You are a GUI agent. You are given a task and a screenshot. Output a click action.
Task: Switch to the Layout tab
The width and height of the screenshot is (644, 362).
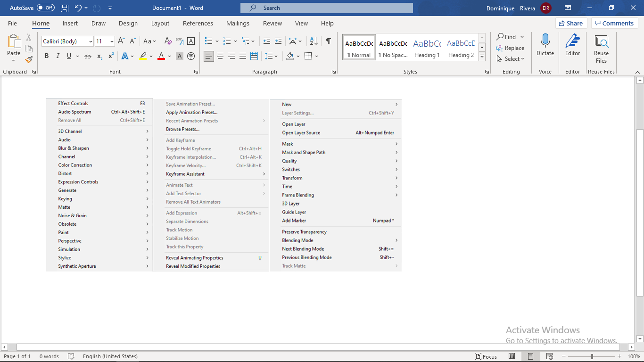(160, 23)
